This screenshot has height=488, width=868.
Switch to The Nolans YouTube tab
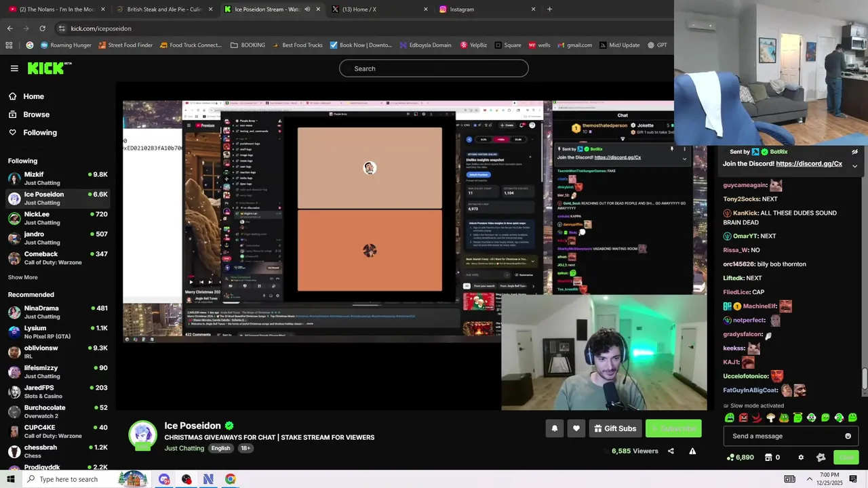pyautogui.click(x=56, y=9)
